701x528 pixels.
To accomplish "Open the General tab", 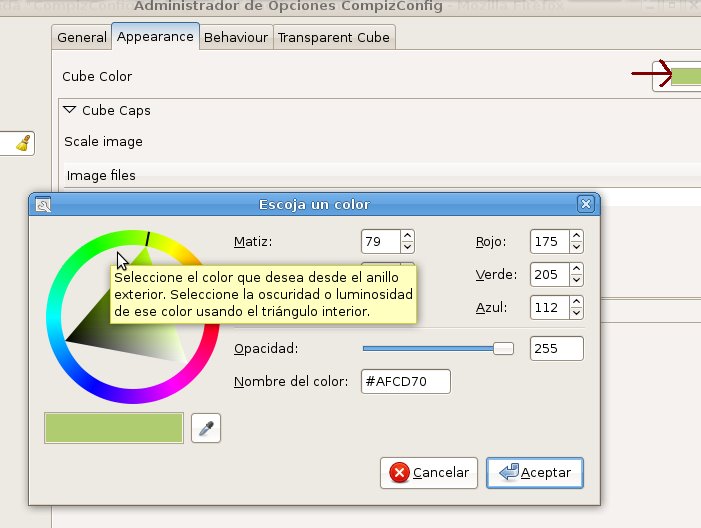I will point(82,37).
